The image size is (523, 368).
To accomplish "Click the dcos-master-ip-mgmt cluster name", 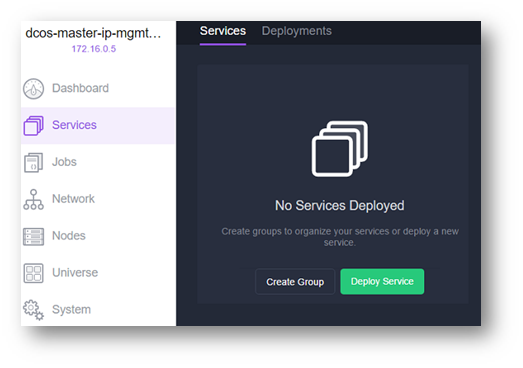I will click(x=93, y=33).
